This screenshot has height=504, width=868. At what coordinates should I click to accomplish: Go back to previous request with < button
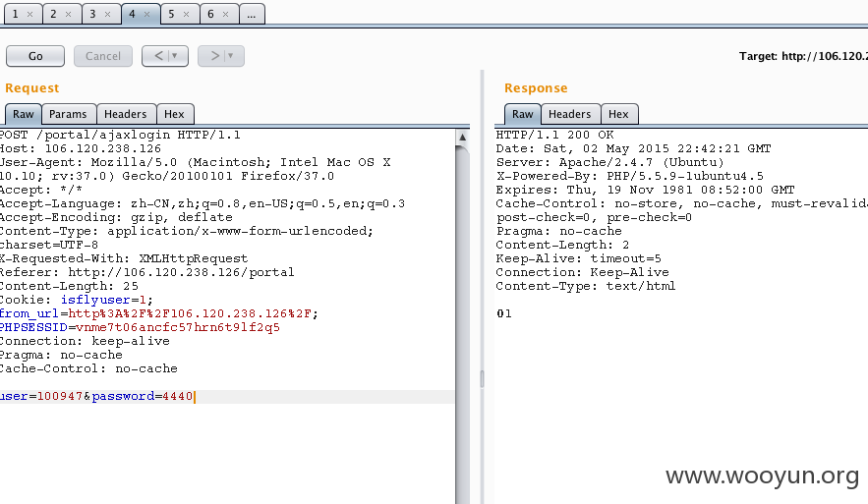click(158, 56)
